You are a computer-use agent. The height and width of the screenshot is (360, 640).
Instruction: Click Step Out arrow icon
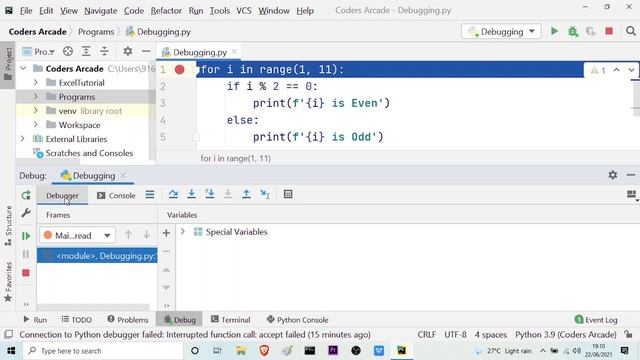246,194
